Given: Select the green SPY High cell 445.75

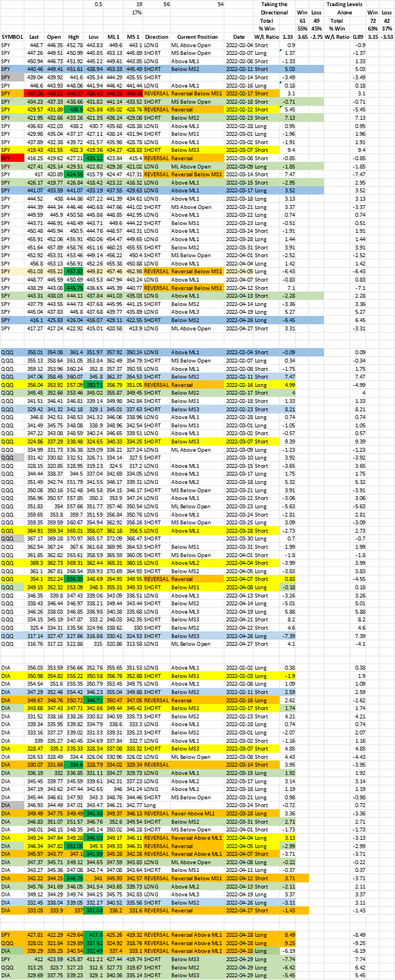Looking at the screenshot, I should tap(74, 288).
